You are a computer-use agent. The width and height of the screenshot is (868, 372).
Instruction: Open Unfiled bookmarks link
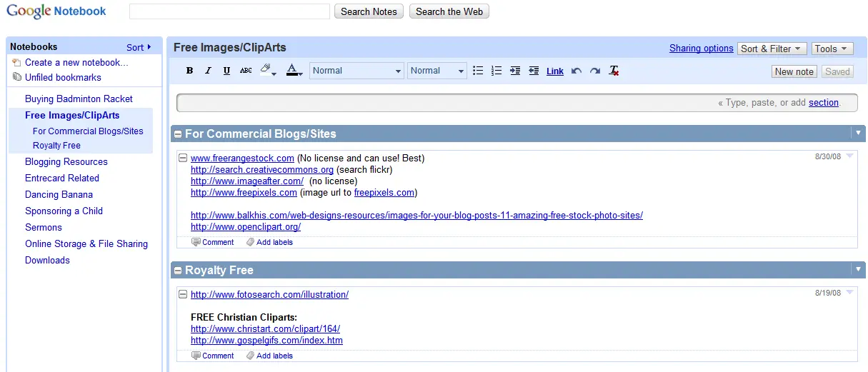tap(63, 77)
